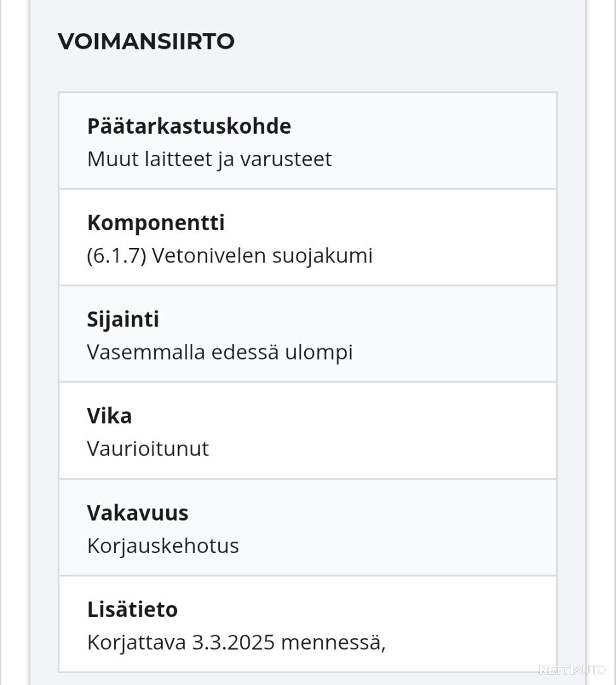Select the Komponentti row label
This screenshot has height=685, width=616.
coord(156,223)
